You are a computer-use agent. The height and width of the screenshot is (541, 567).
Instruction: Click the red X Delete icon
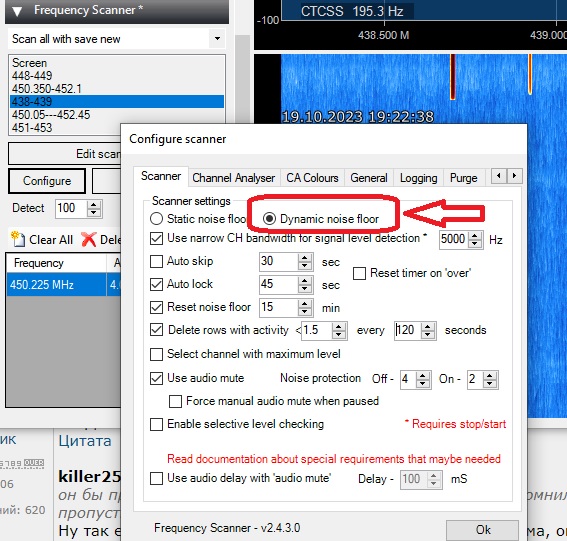89,240
